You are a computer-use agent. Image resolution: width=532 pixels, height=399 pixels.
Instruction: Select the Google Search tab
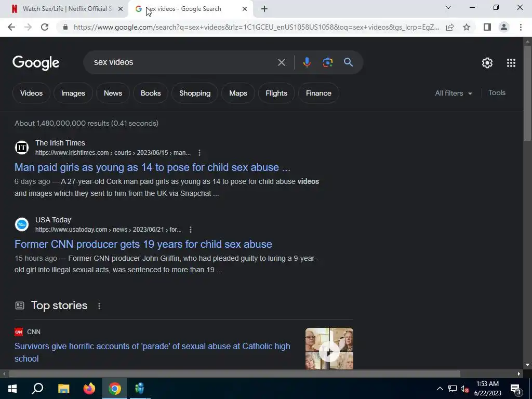190,9
